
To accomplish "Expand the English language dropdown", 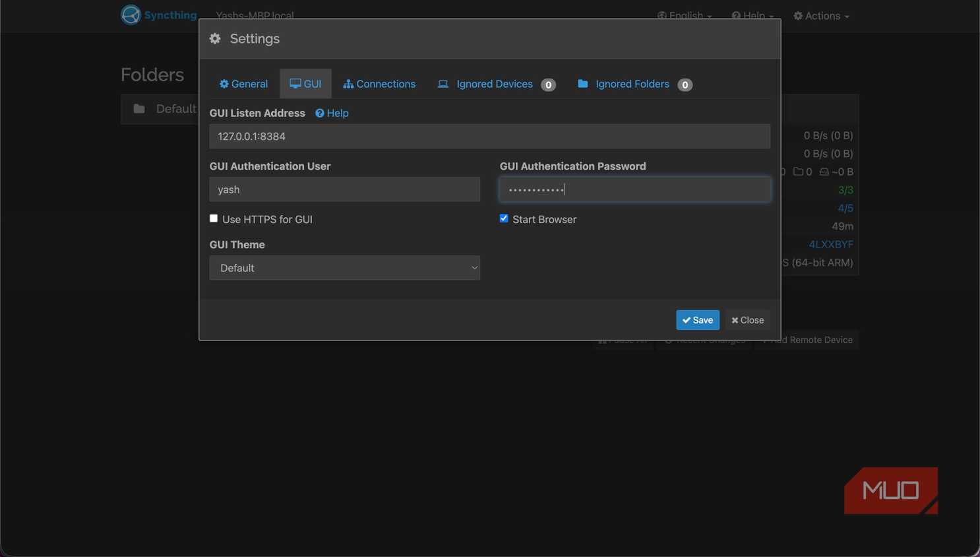I will click(685, 16).
